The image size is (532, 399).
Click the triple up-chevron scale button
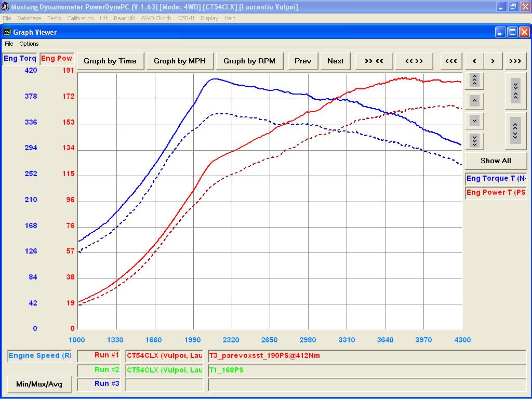(474, 81)
